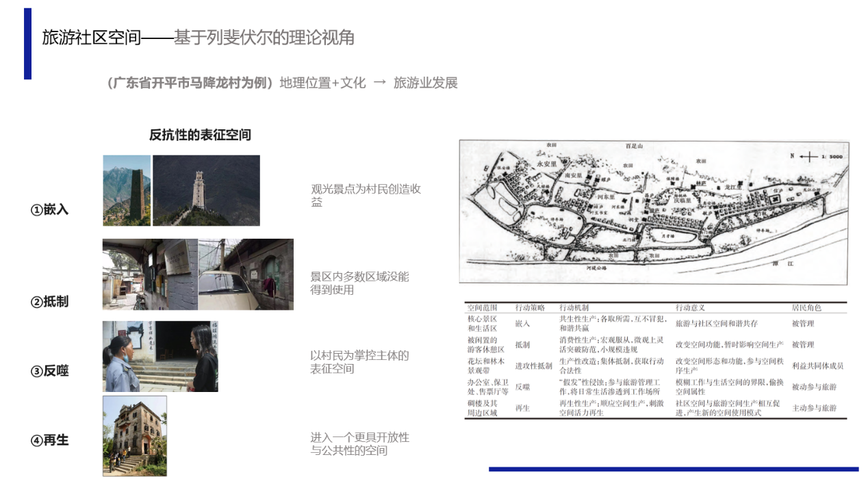Select the photo of the white car
The height and width of the screenshot is (483, 868).
coord(246,274)
